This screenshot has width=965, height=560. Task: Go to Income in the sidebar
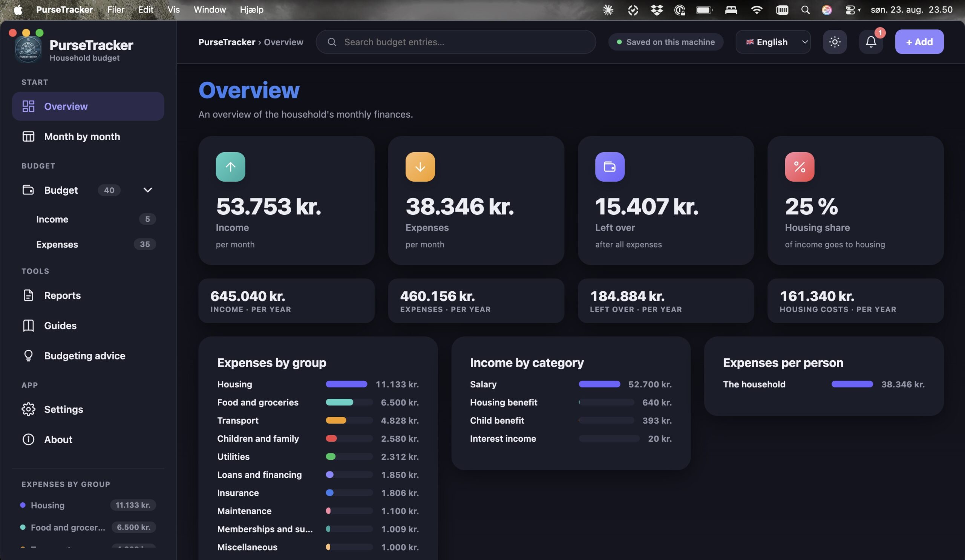[88, 219]
